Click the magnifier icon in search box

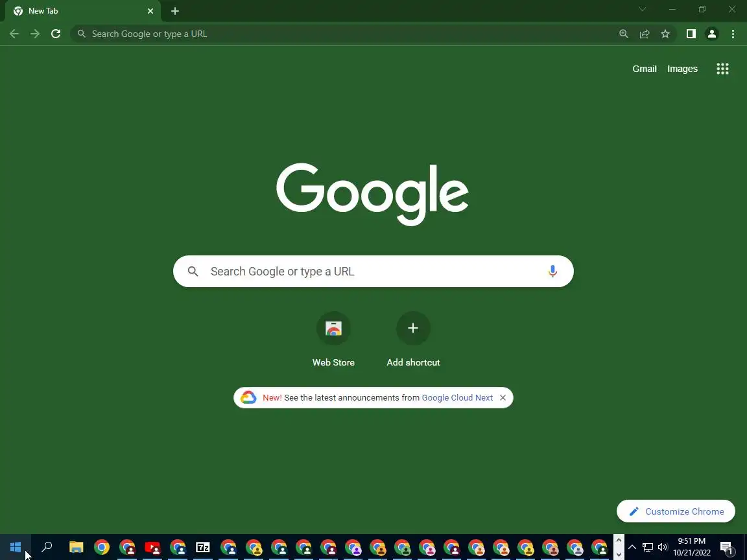(x=193, y=272)
